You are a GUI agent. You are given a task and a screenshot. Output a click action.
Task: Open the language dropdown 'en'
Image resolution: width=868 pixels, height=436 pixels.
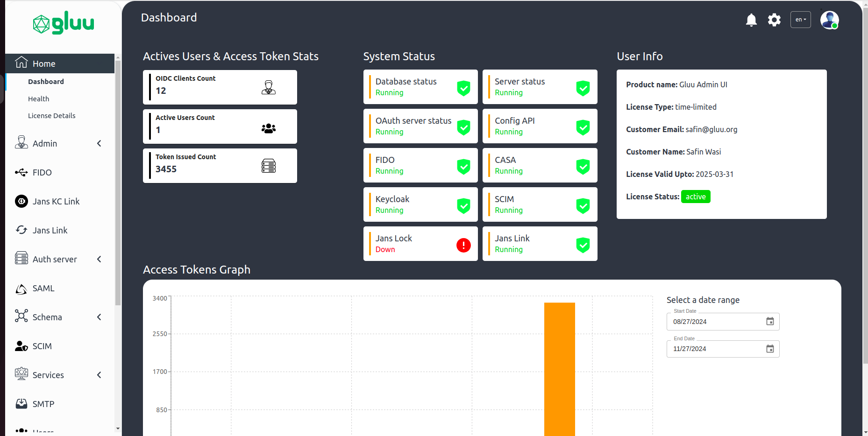800,20
